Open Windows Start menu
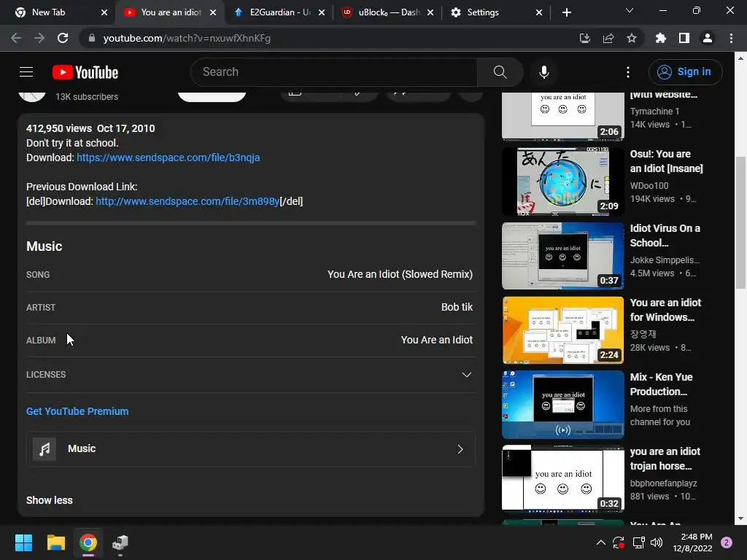Image resolution: width=747 pixels, height=560 pixels. pyautogui.click(x=23, y=542)
